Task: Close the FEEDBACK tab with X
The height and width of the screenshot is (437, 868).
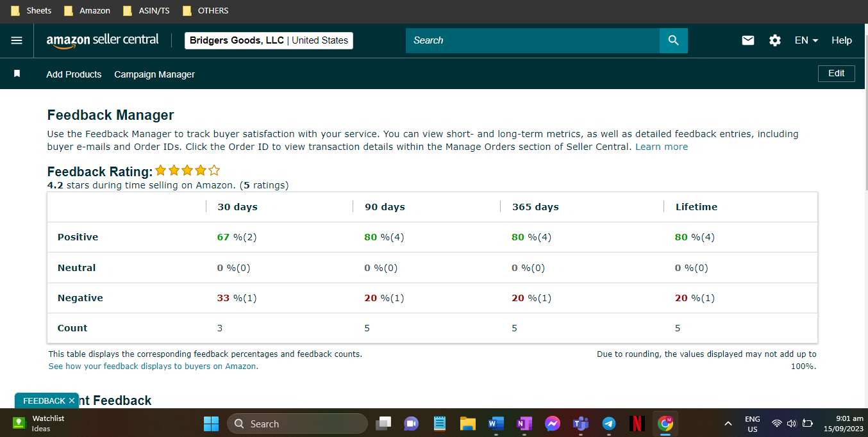Action: pos(72,400)
